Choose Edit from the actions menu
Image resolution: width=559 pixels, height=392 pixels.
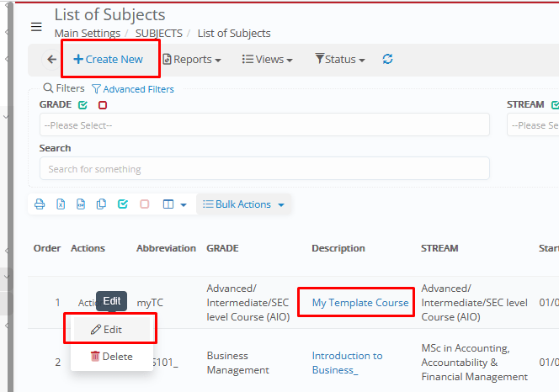tap(111, 330)
